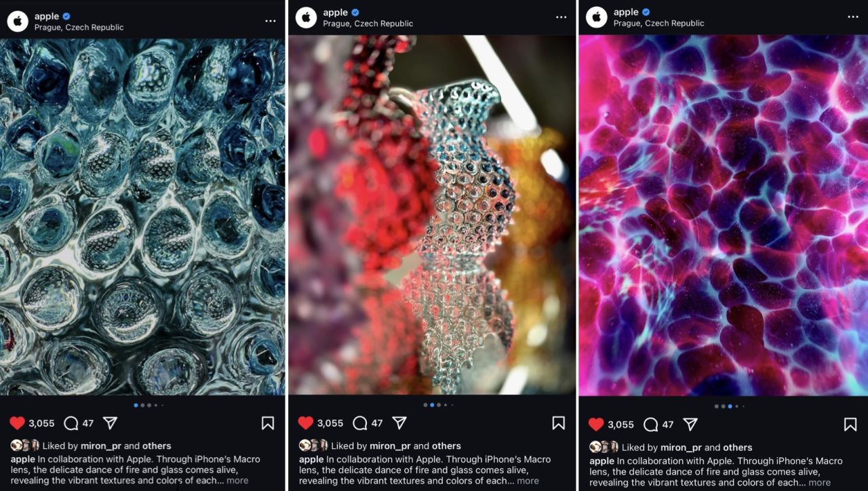Unlike the middle post via its red heart

(306, 423)
